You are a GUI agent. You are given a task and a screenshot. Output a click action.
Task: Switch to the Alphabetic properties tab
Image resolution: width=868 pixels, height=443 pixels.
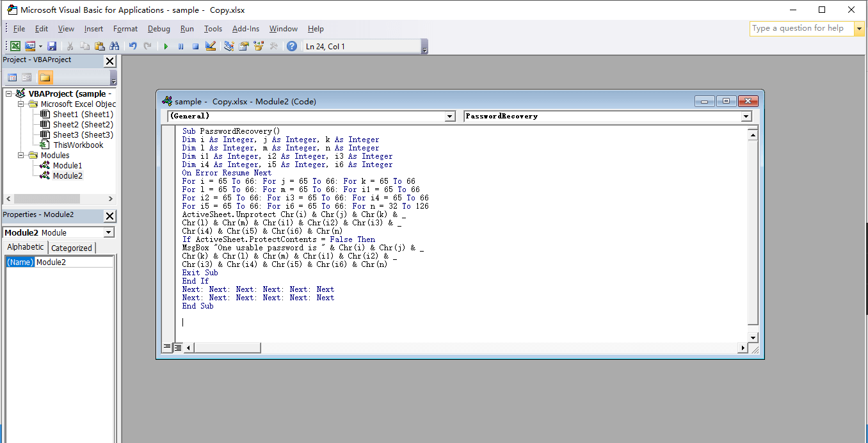click(x=26, y=247)
